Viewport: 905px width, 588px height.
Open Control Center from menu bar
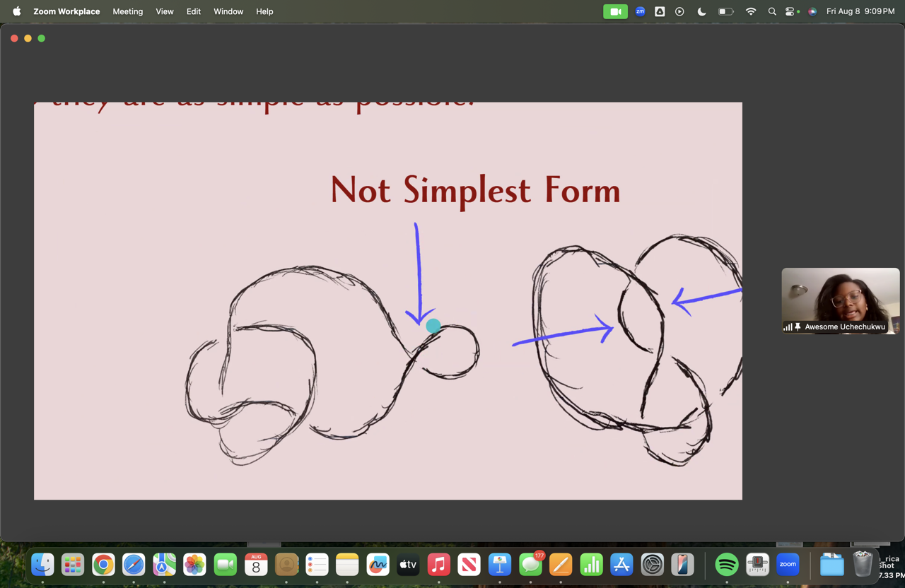pos(791,11)
